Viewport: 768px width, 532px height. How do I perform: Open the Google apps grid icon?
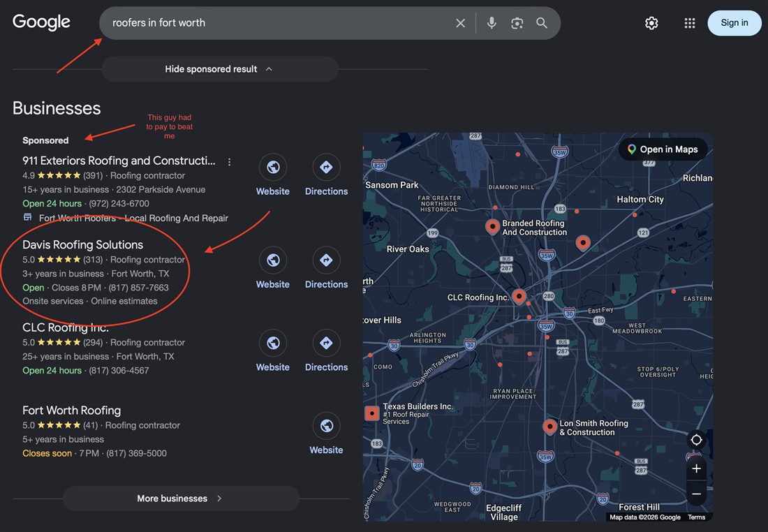(690, 23)
